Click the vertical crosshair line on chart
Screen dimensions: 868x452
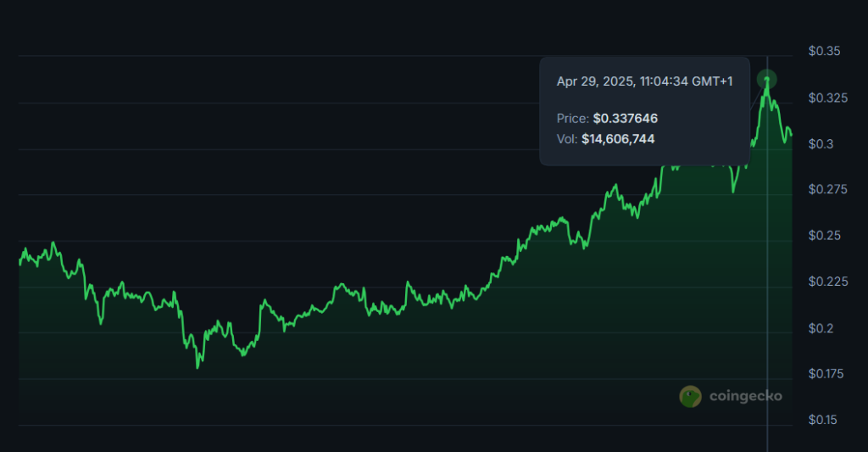[x=767, y=297]
